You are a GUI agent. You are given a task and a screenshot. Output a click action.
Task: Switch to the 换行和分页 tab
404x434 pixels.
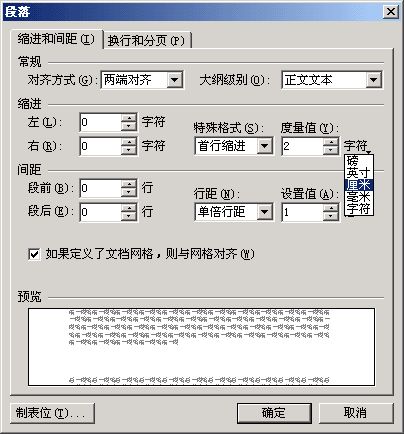point(147,41)
